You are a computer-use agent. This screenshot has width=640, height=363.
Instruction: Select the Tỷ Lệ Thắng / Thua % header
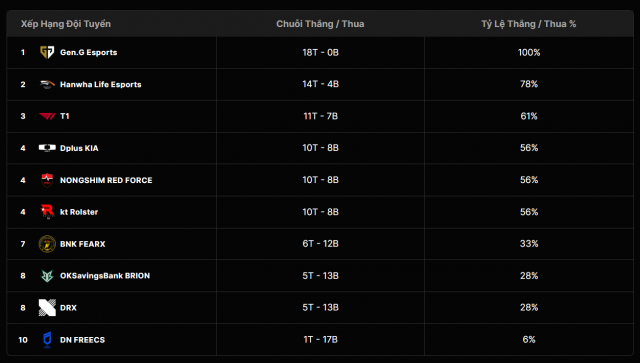(x=529, y=24)
